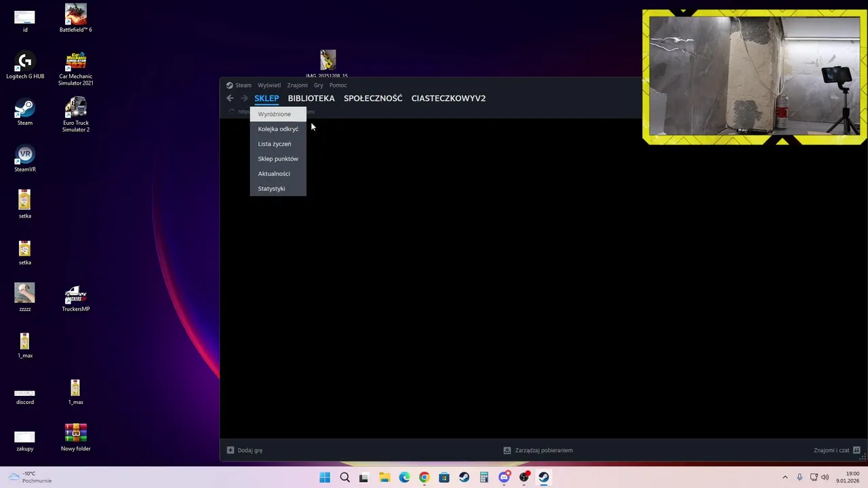Click the Dodaj grę button

(x=245, y=450)
